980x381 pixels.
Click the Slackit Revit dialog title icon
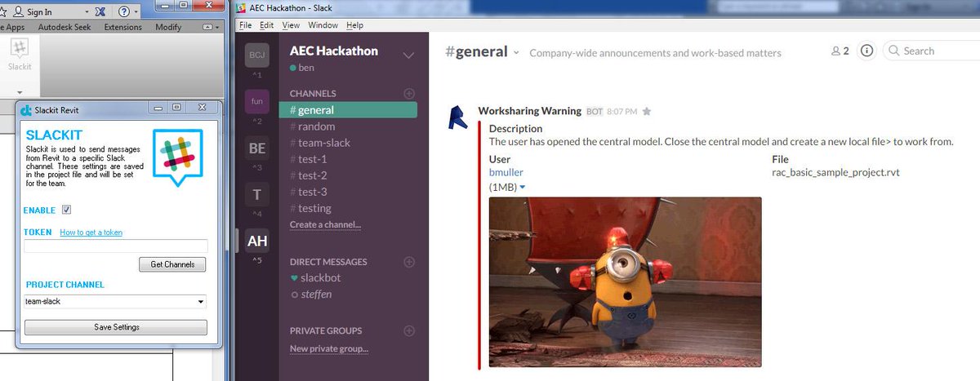26,109
